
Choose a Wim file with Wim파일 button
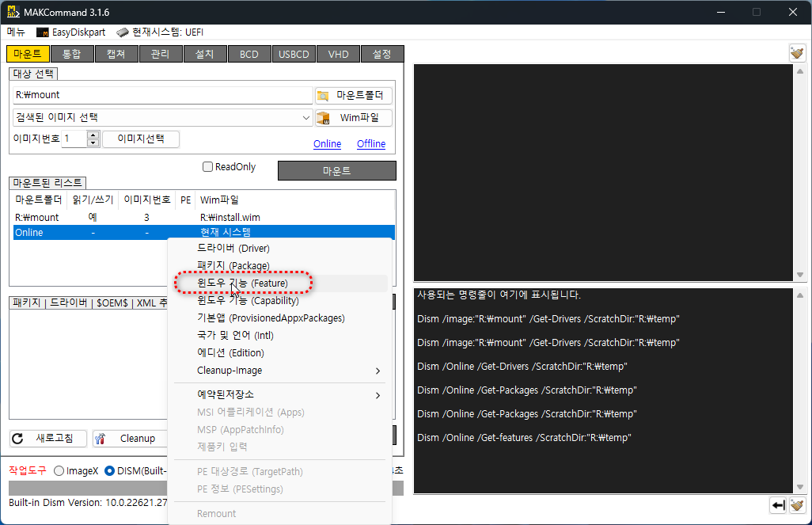[354, 118]
